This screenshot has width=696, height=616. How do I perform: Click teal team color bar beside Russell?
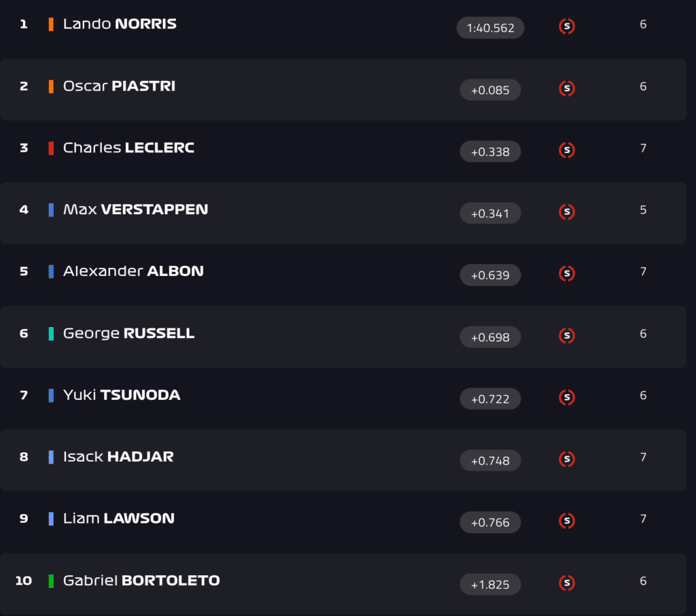[51, 334]
